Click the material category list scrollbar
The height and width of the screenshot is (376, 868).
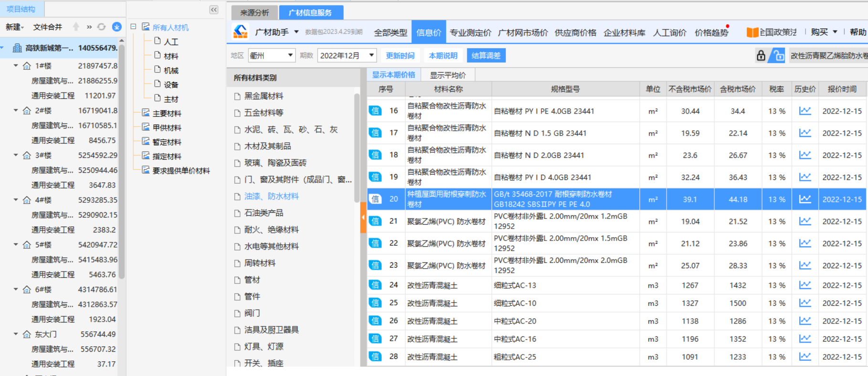click(x=357, y=148)
